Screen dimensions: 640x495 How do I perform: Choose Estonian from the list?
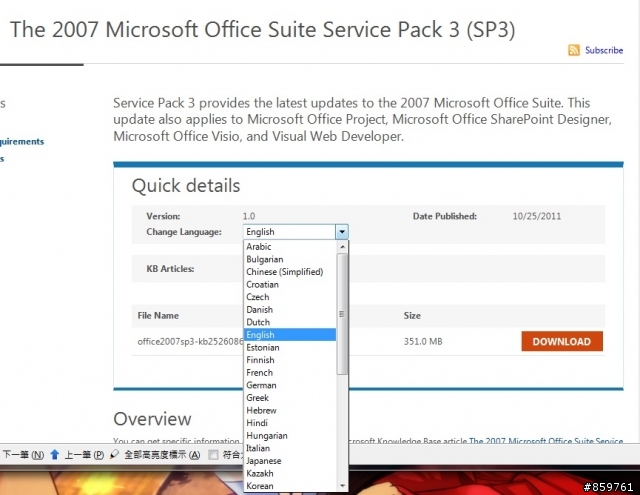click(263, 348)
